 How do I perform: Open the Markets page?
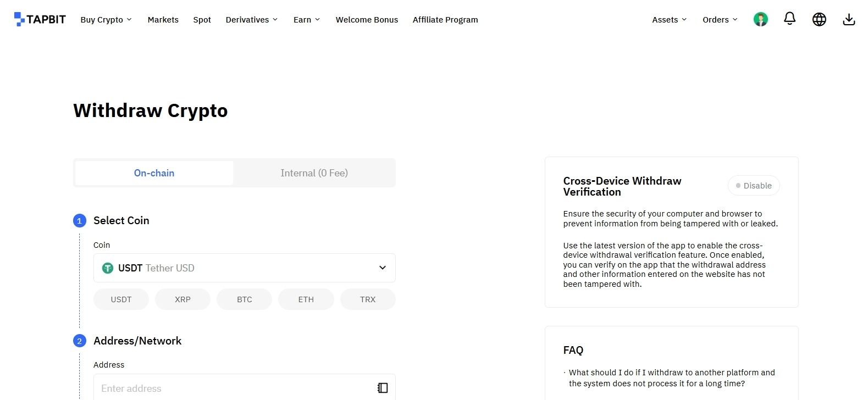click(x=163, y=19)
